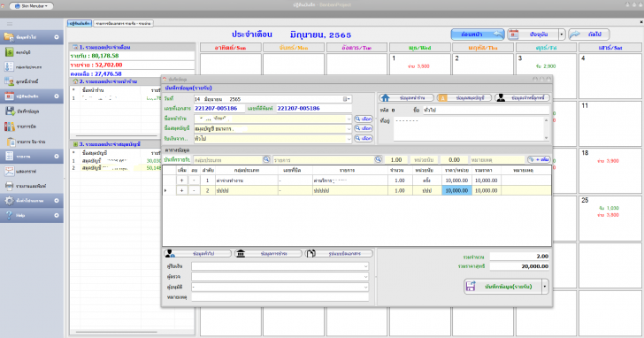The image size is (644, 338).
Task: Open the second dropdown below general info button
Action: [x=365, y=276]
